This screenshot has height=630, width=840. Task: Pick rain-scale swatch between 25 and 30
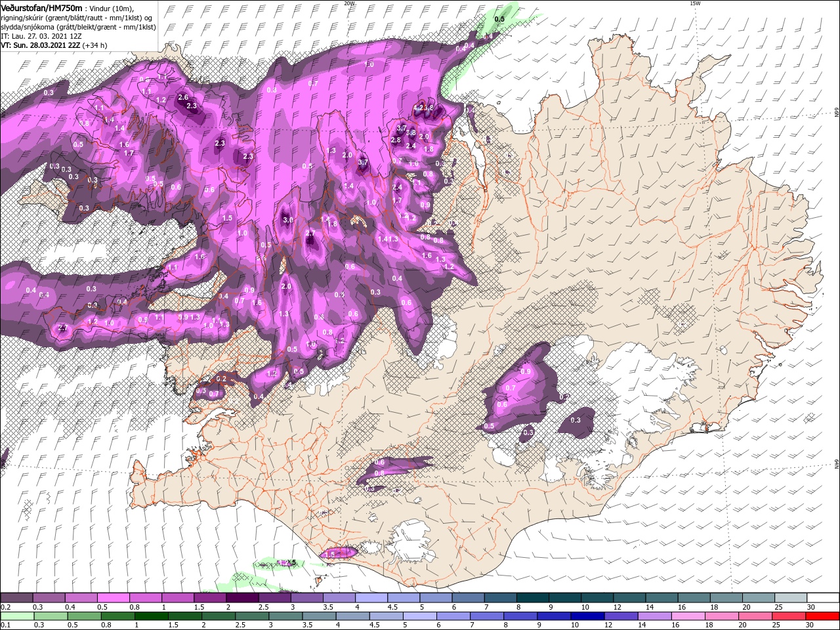[x=789, y=616]
